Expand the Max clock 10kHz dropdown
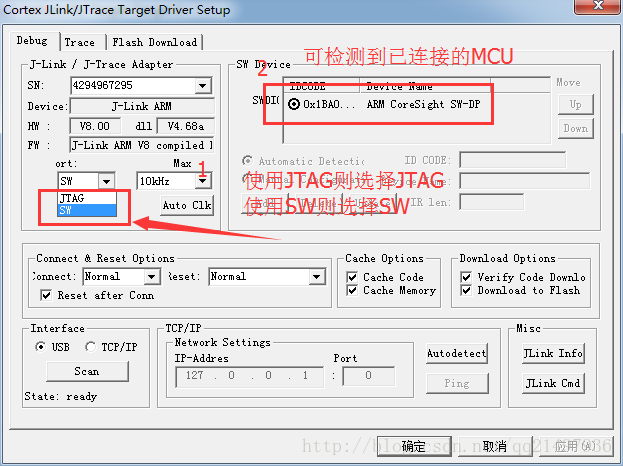Viewport: 623px width, 466px height. coord(203,181)
